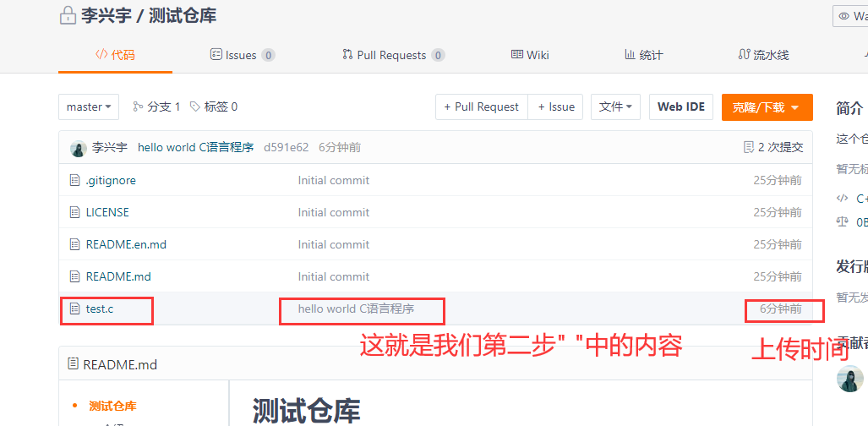This screenshot has width=868, height=426.
Task: Go to the Wiki tab
Action: 530,55
